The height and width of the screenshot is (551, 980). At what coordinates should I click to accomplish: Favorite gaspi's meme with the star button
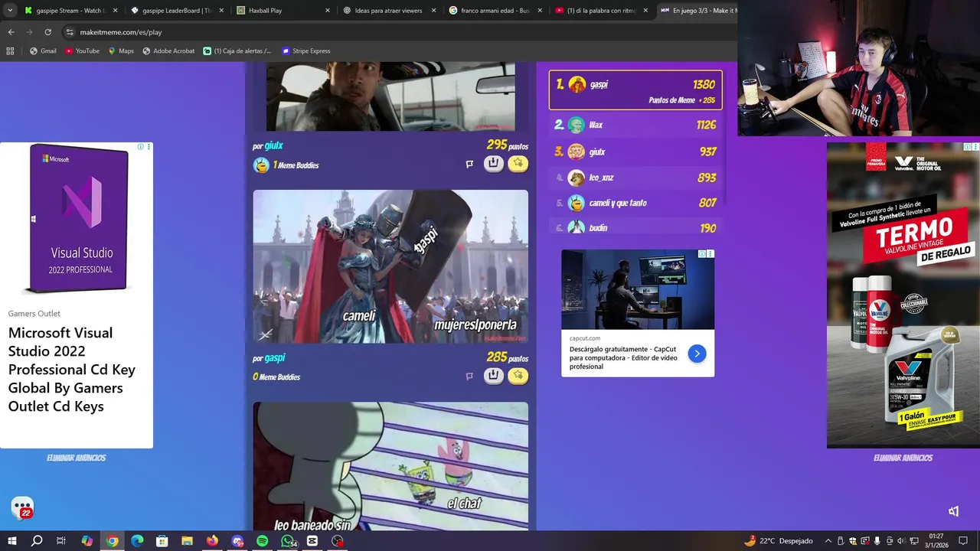(518, 375)
